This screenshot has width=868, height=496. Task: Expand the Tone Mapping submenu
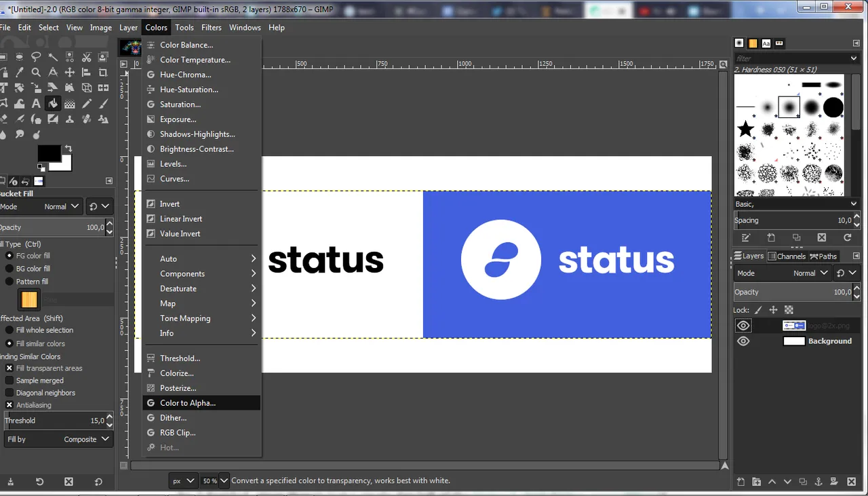click(x=202, y=318)
